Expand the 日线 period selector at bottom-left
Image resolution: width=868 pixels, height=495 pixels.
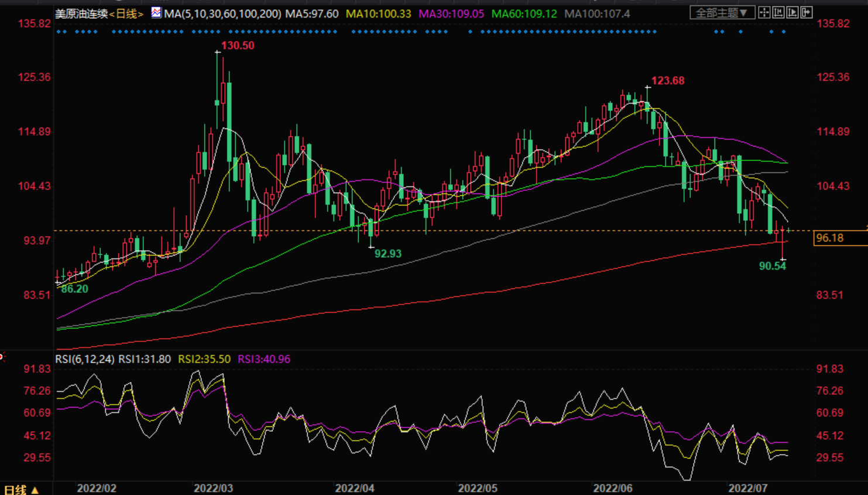22,489
